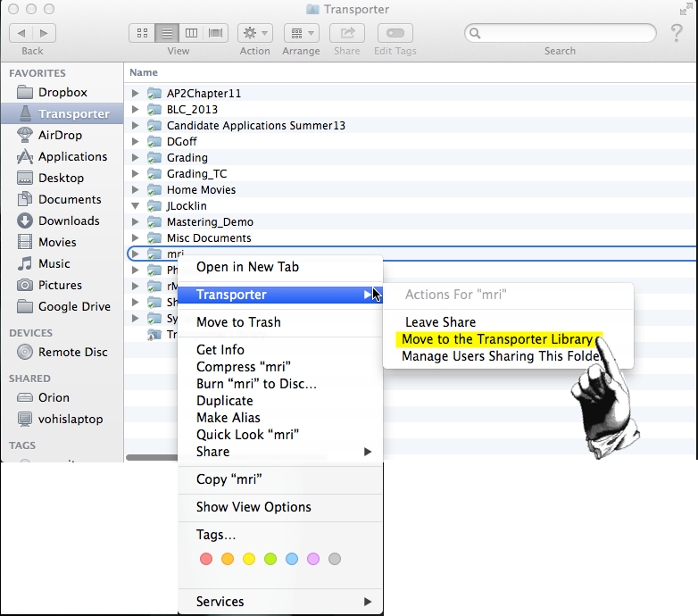Expand the Mastering_Demo folder
The height and width of the screenshot is (616, 698).
click(x=135, y=221)
